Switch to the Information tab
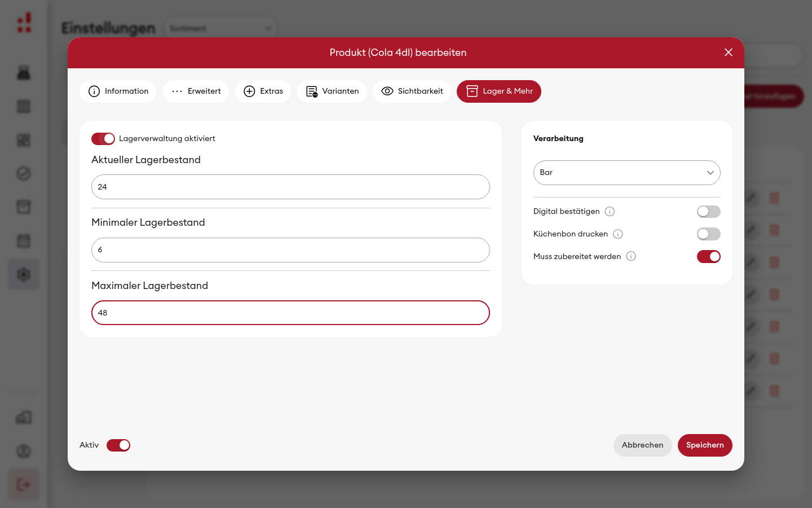812x508 pixels. (118, 91)
